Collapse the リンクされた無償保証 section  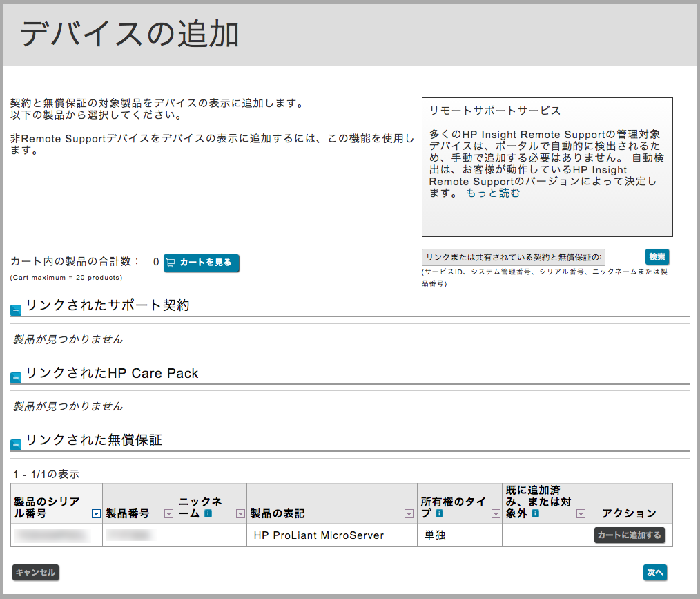pos(16,445)
